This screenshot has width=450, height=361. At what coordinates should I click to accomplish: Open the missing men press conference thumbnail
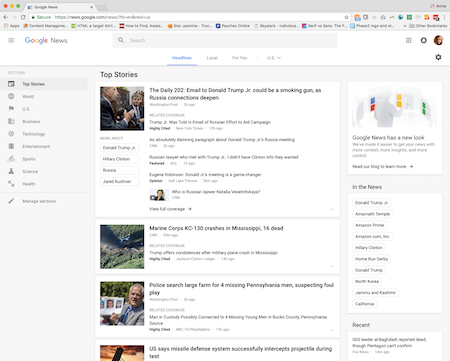pyautogui.click(x=122, y=303)
